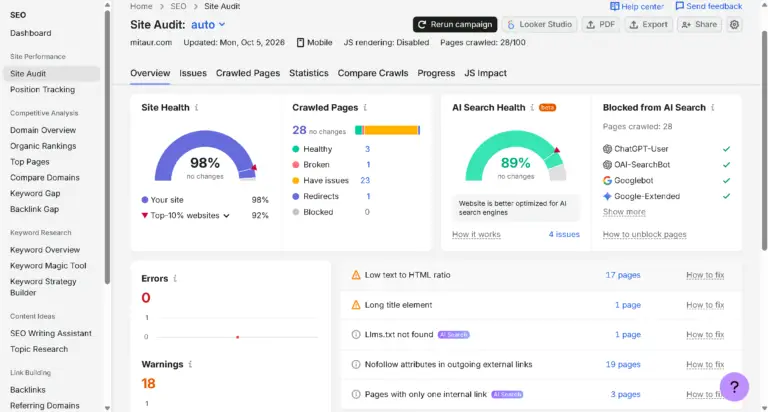Click the left sidebar scrollbar
The image size is (768, 412).
coord(107,146)
